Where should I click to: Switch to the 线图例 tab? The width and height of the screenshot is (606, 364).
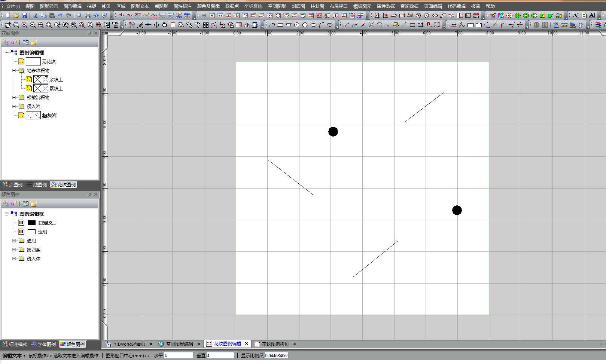pos(37,185)
